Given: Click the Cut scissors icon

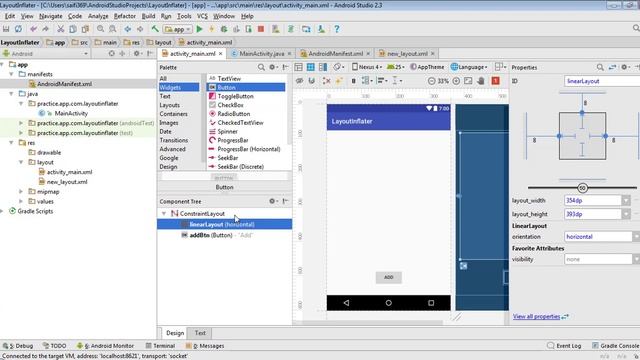Looking at the screenshot, I should click(60, 29).
